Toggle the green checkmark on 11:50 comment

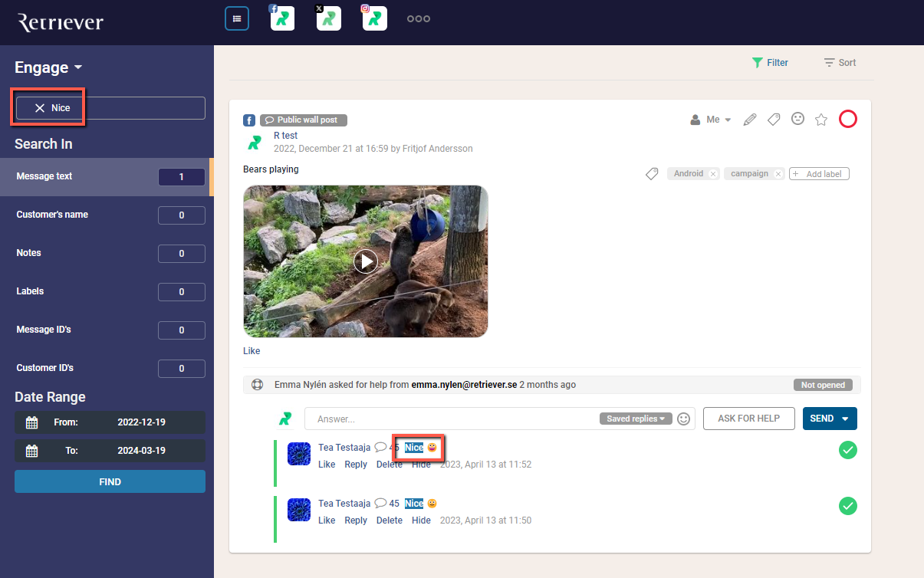click(848, 506)
